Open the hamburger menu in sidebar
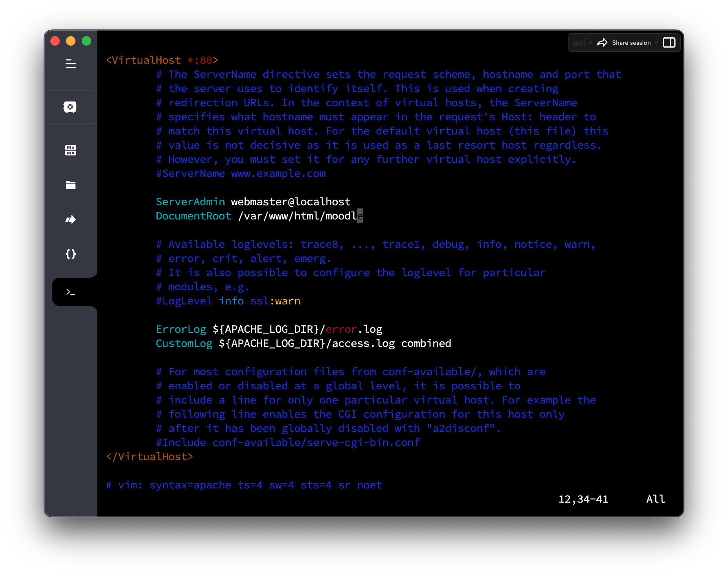728x575 pixels. click(71, 64)
